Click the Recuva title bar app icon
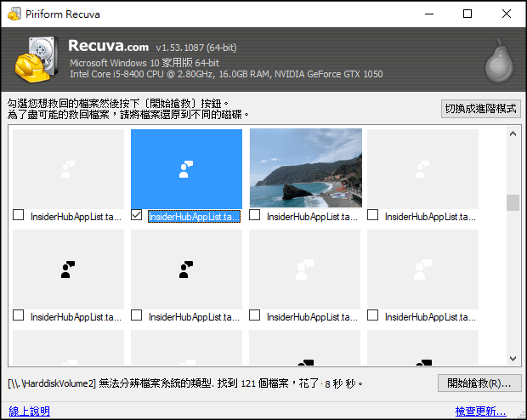 click(14, 14)
